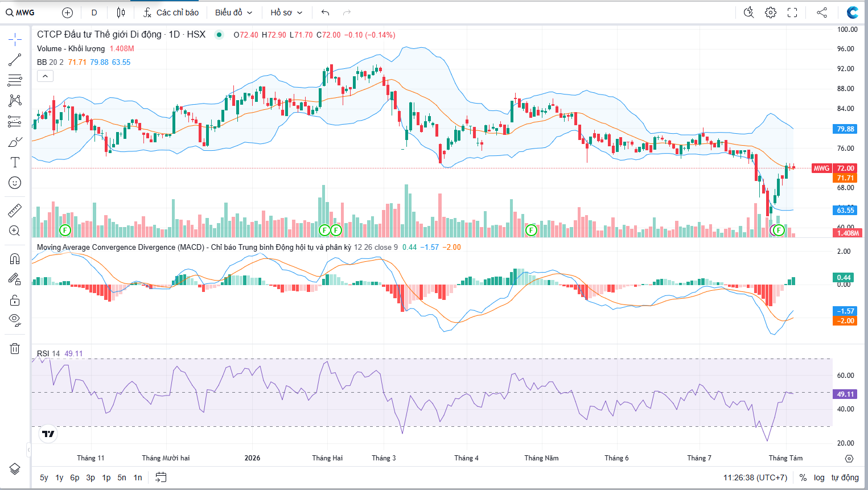Set time range to 3p
Screen dimensions: 868x490
[x=90, y=477]
